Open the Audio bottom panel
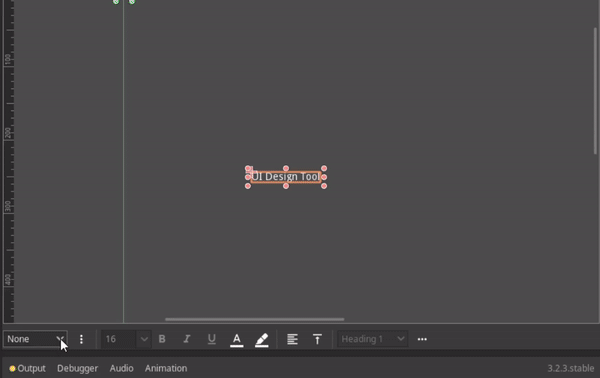The width and height of the screenshot is (600, 378). click(x=121, y=368)
